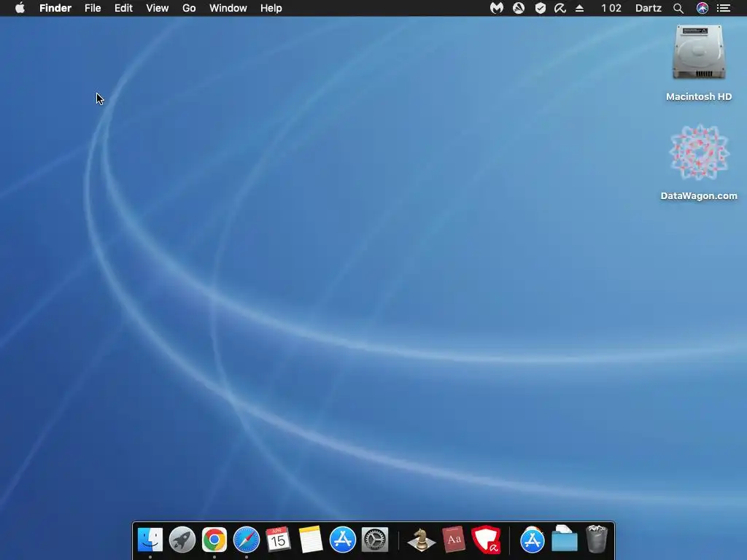Open the Go menu

click(189, 8)
